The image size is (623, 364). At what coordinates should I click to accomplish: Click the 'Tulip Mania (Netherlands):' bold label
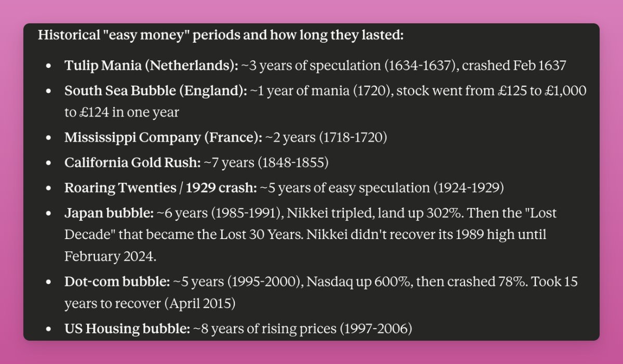[x=151, y=66]
